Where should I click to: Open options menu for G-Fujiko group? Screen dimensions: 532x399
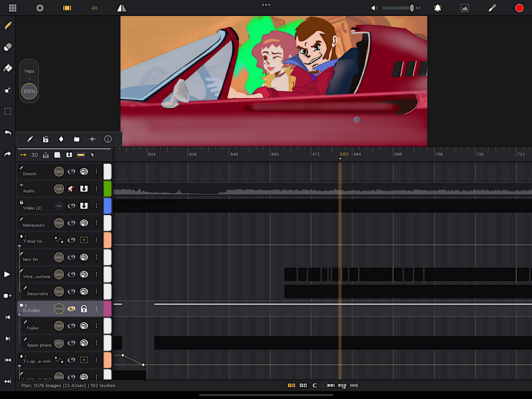tap(96, 309)
